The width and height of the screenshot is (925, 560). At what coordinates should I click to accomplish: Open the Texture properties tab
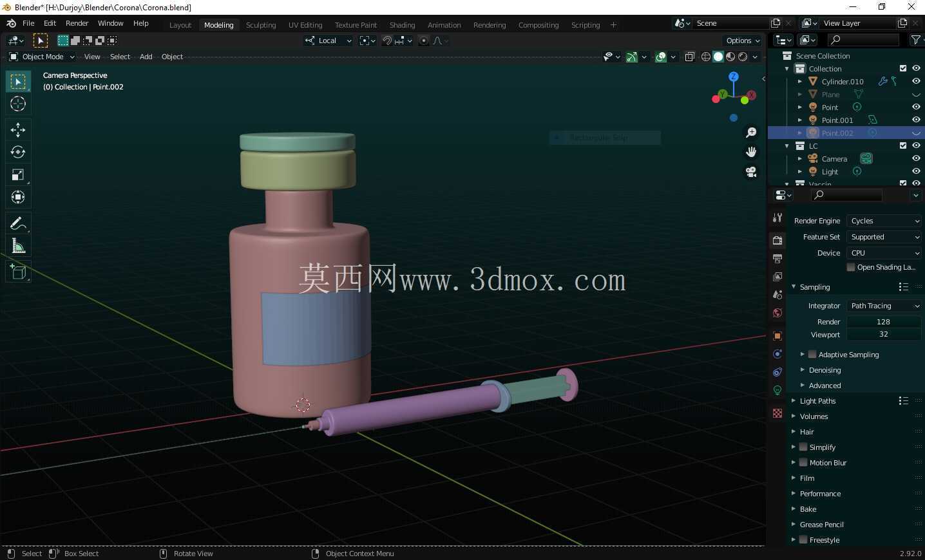coord(777,413)
